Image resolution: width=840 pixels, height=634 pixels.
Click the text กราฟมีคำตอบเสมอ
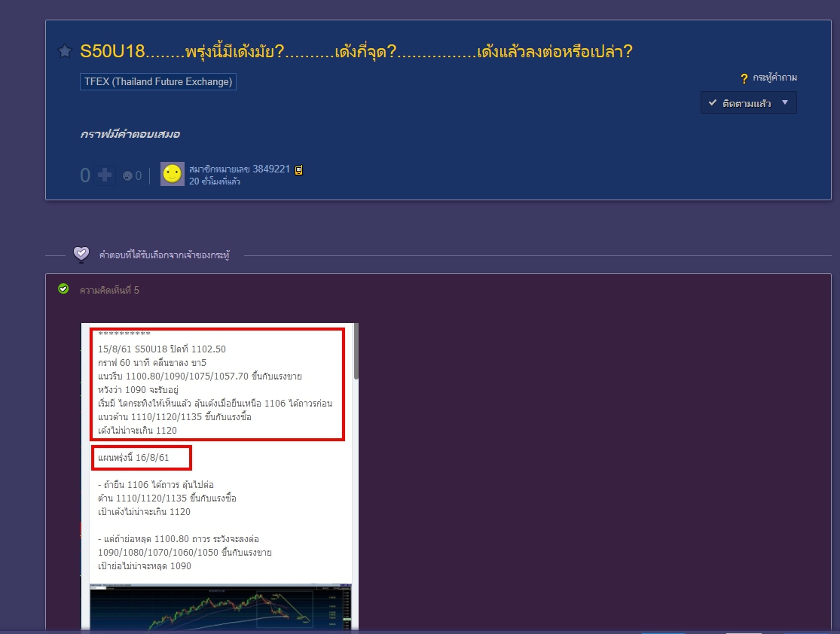coord(130,134)
